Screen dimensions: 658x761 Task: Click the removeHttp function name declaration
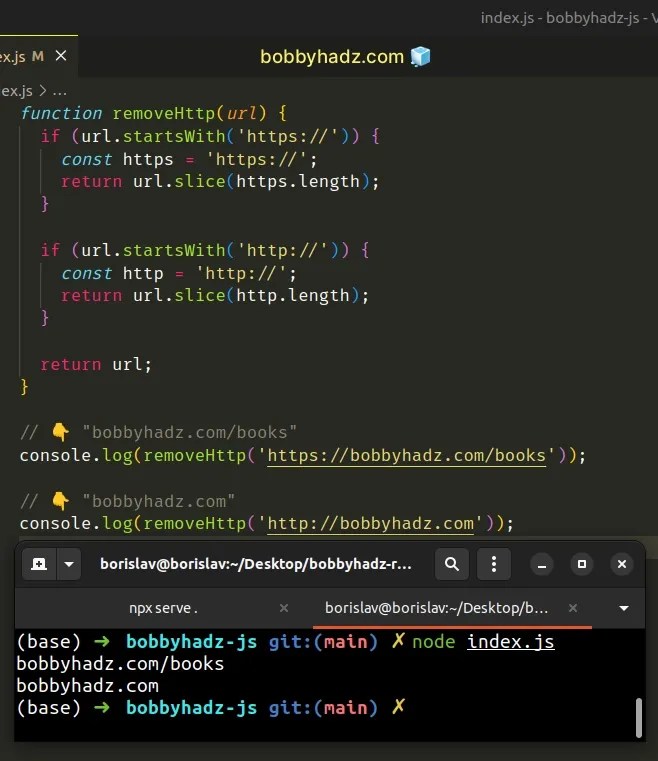pyautogui.click(x=164, y=114)
